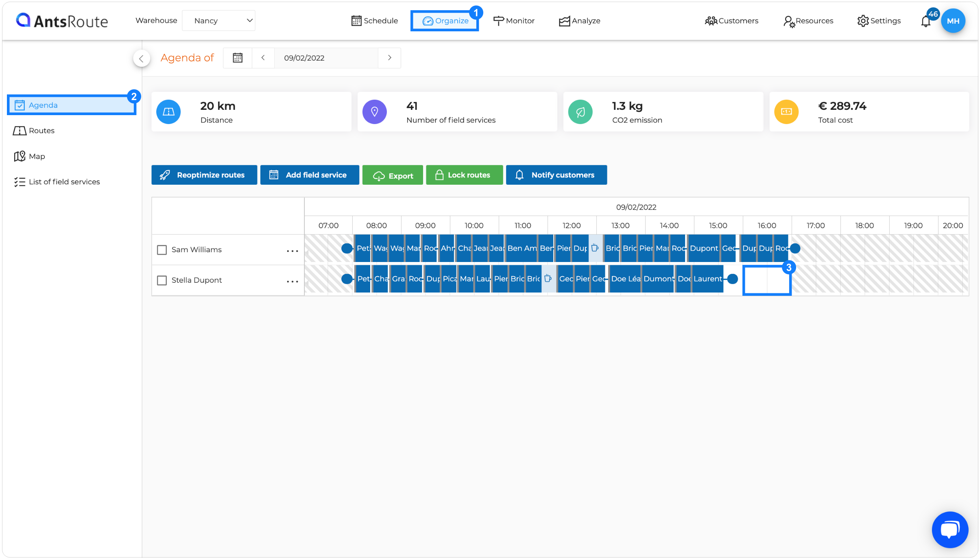Select Stella Dupont checkbox
This screenshot has width=980, height=559.
(x=162, y=280)
